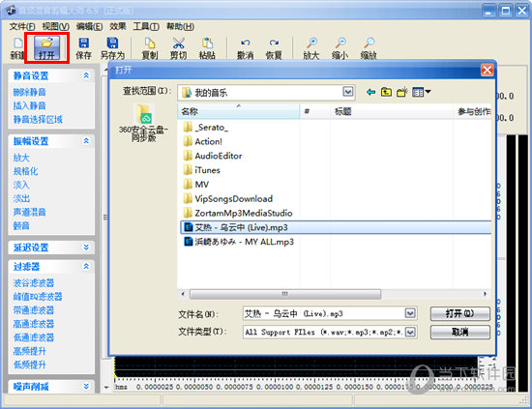Click the 打开(O) button in dialog
Viewport: 532px width, 409px height.
tap(460, 313)
